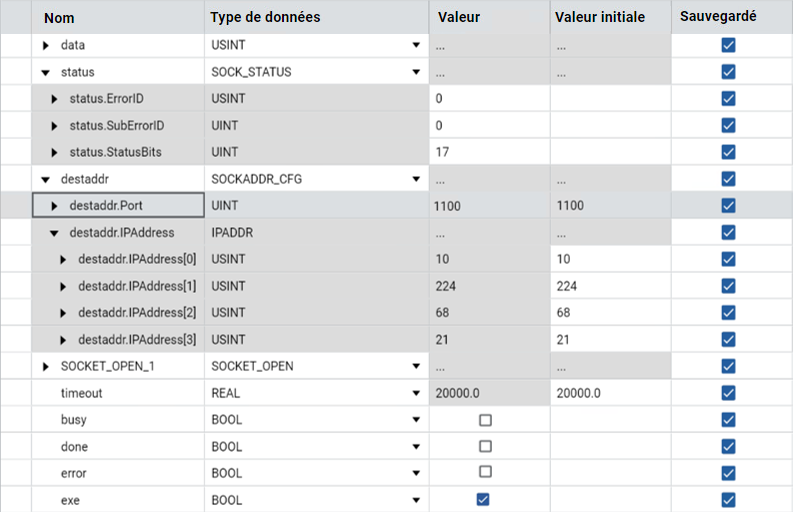793x512 pixels.
Task: Uncheck Sauvegardé for destaddr.IPAddress[0]
Action: click(728, 260)
